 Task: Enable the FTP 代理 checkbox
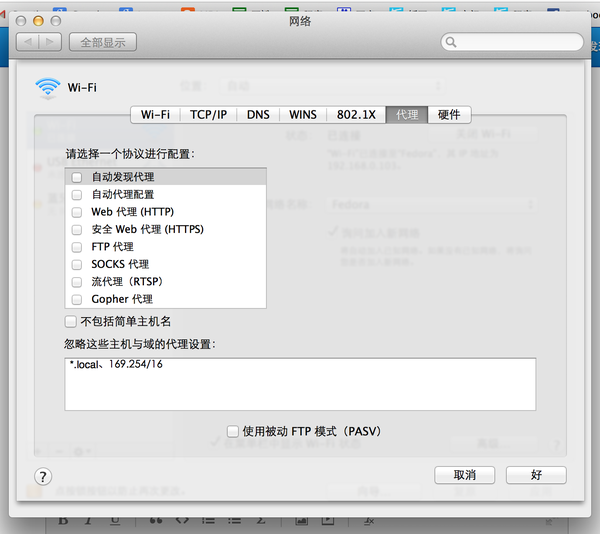(x=77, y=247)
